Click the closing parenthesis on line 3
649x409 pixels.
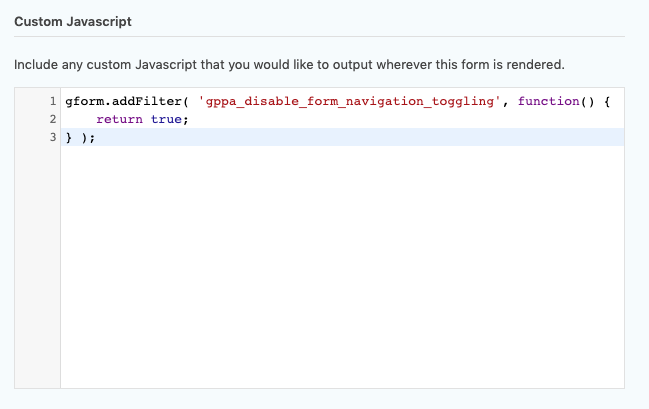pos(84,137)
